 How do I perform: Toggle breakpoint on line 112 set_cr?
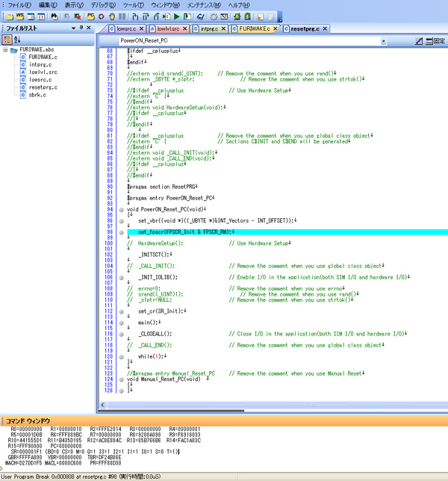pos(121,311)
